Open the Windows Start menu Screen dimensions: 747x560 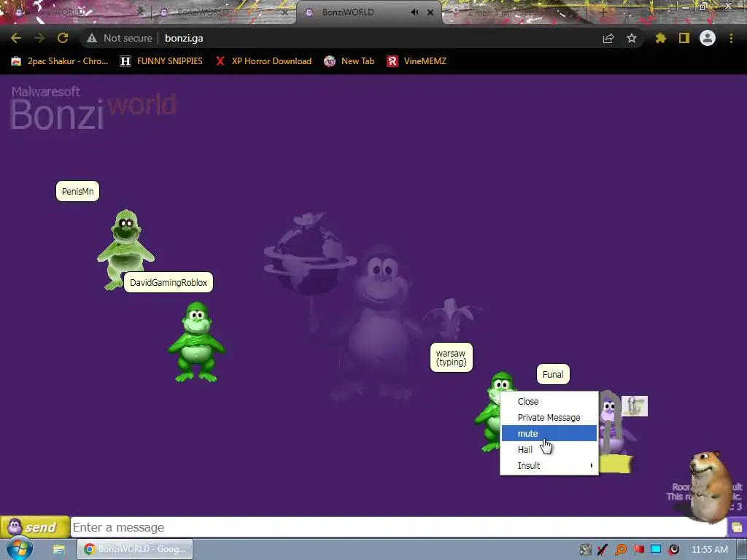click(19, 549)
